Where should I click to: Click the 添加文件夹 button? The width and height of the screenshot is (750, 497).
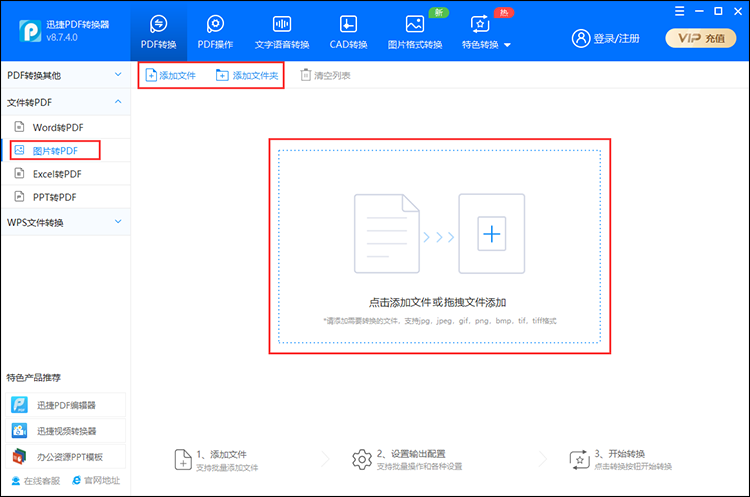pyautogui.click(x=247, y=76)
